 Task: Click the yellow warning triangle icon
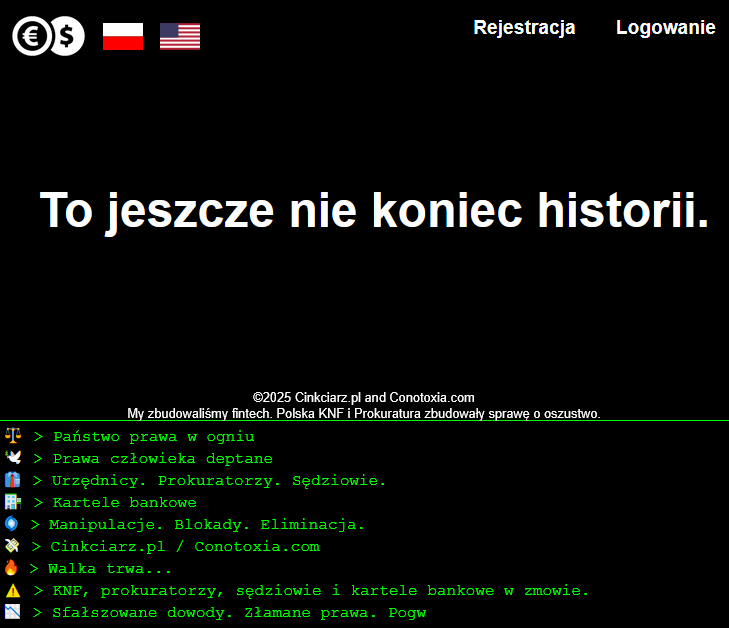(x=13, y=590)
